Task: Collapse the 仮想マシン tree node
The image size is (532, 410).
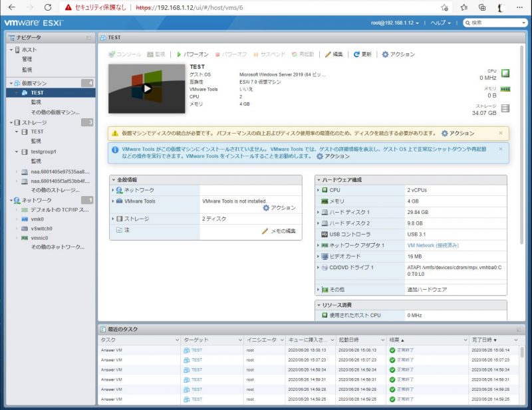Action: [x=11, y=83]
